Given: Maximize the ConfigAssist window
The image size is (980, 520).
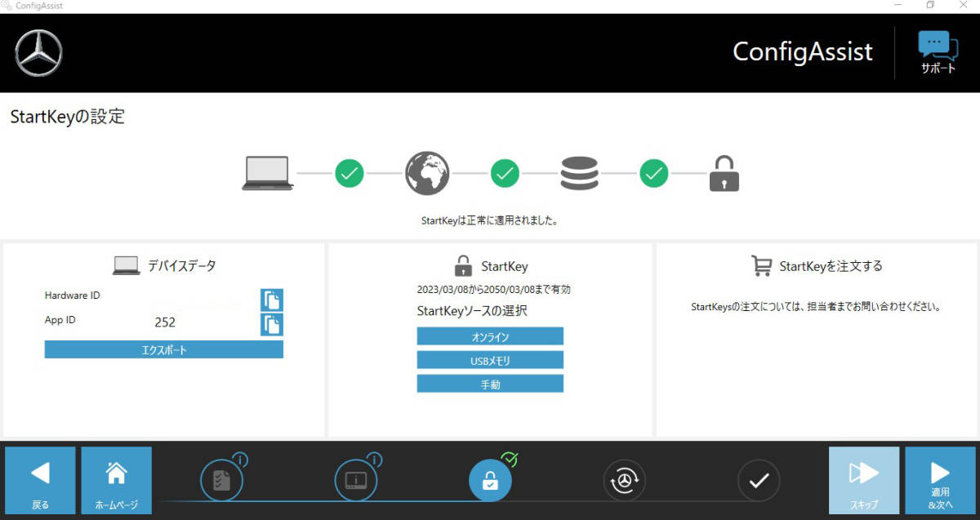Looking at the screenshot, I should pos(929,6).
